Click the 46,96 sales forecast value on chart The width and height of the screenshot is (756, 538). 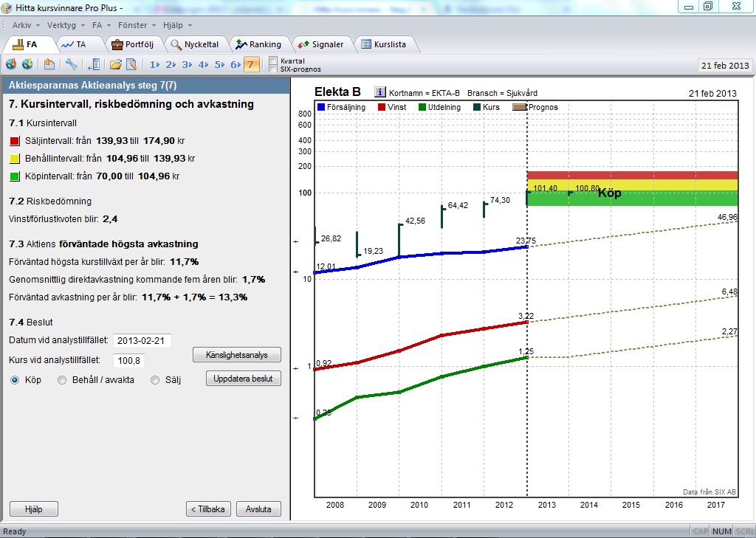pyautogui.click(x=727, y=218)
